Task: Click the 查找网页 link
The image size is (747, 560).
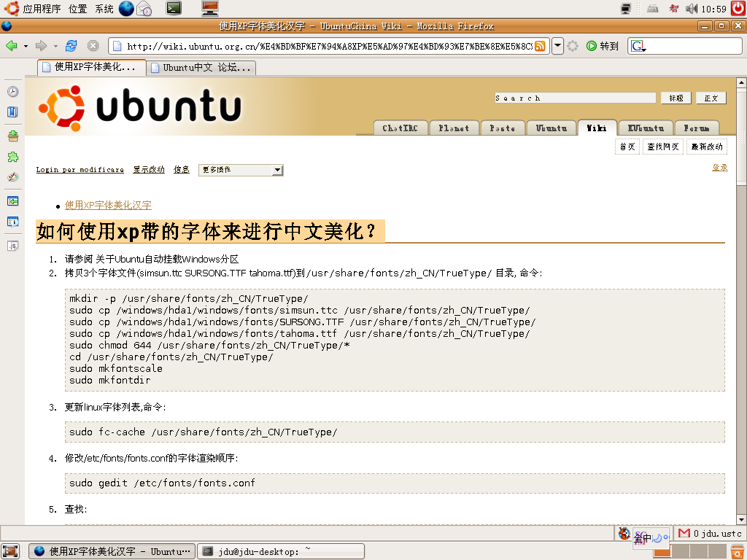Action: pos(662,147)
